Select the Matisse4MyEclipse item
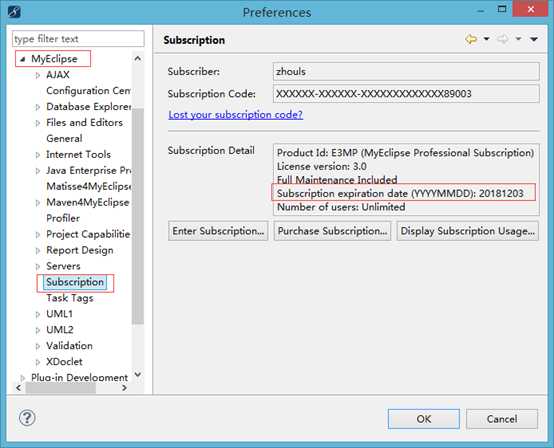The height and width of the screenshot is (448, 554). [x=88, y=187]
